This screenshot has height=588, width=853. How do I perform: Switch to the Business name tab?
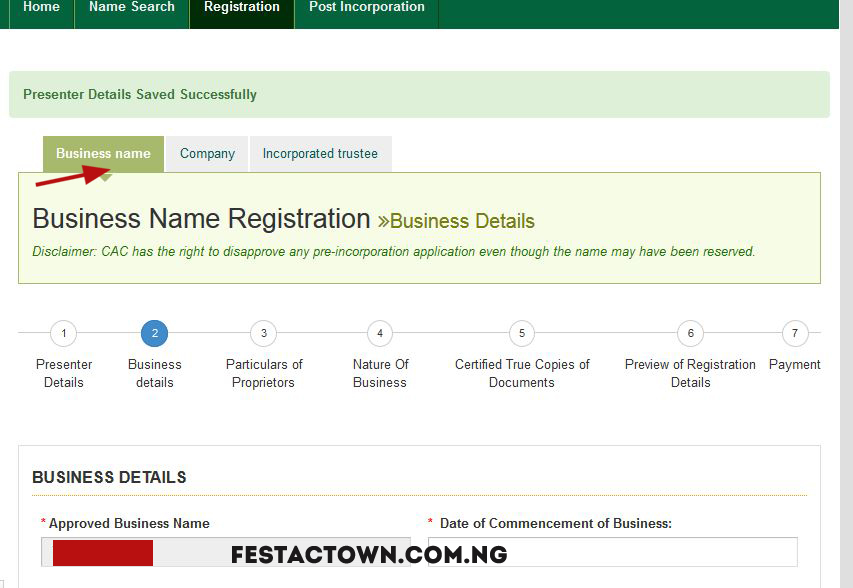tap(103, 154)
